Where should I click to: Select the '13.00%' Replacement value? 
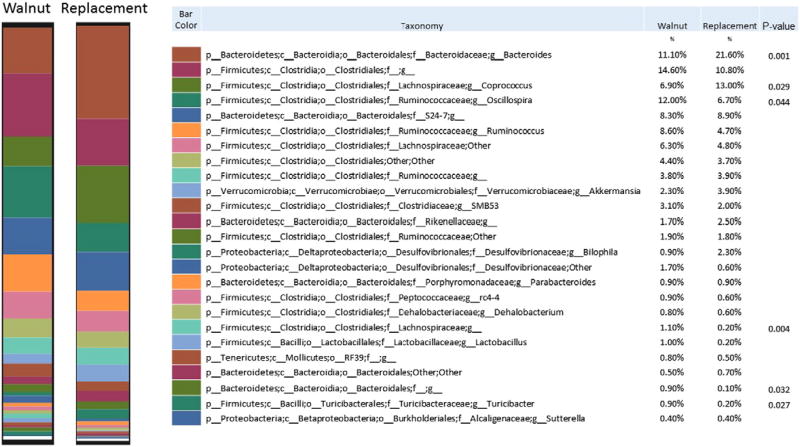coord(730,85)
